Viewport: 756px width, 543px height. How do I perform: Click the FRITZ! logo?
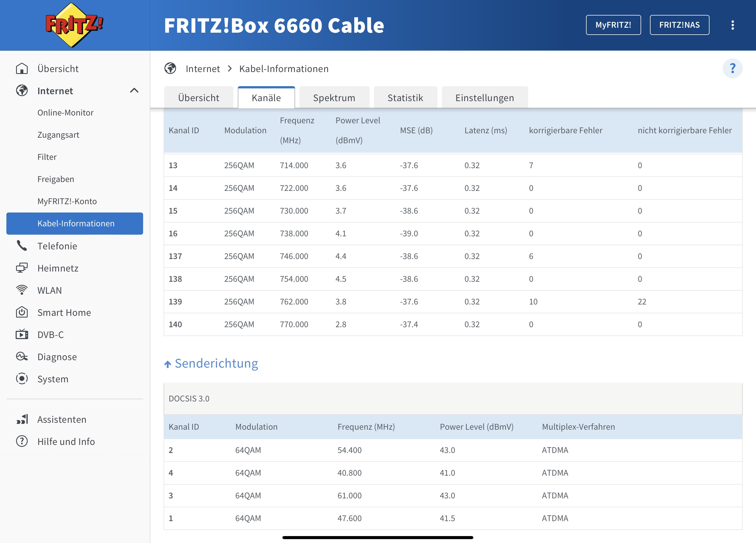point(74,25)
